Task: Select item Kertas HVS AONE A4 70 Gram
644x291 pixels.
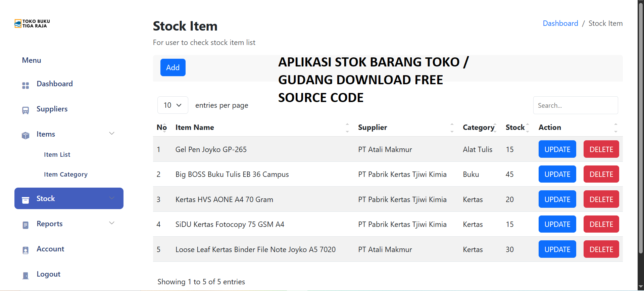Action: (x=224, y=199)
